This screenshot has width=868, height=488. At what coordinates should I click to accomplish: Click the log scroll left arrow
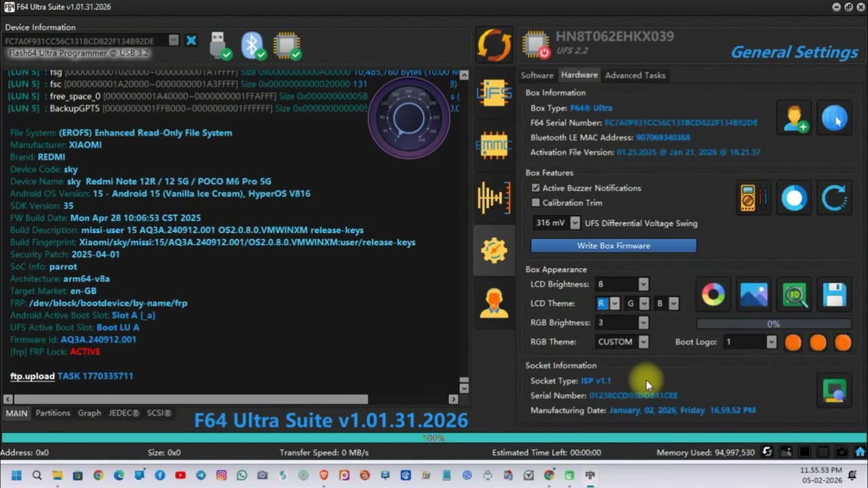click(7, 399)
